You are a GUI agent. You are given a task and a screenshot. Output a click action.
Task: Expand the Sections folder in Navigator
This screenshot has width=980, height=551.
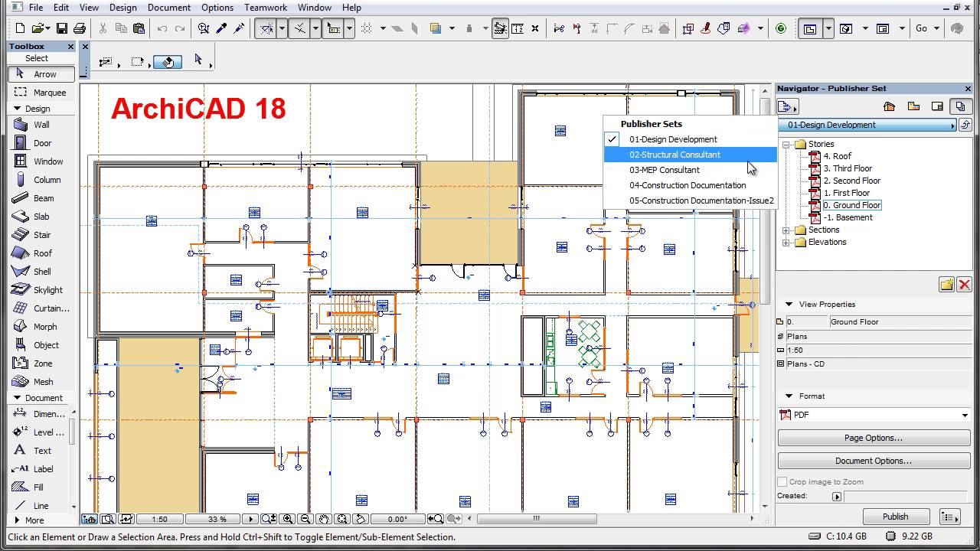pyautogui.click(x=786, y=230)
